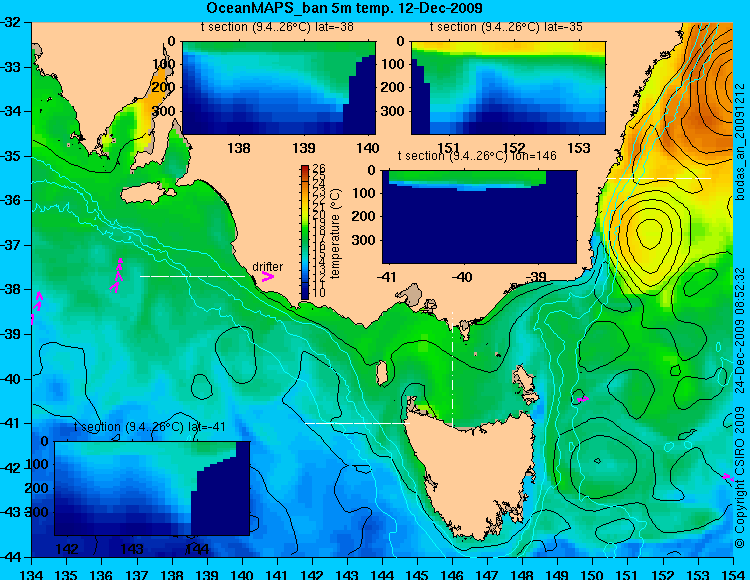Click "152" on the lat=-35 inset axis

point(513,148)
